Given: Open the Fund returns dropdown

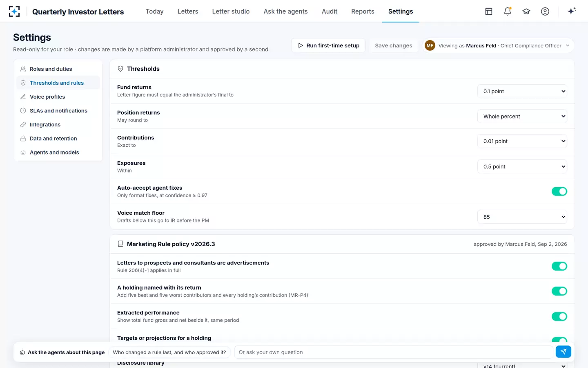Looking at the screenshot, I should [x=522, y=91].
